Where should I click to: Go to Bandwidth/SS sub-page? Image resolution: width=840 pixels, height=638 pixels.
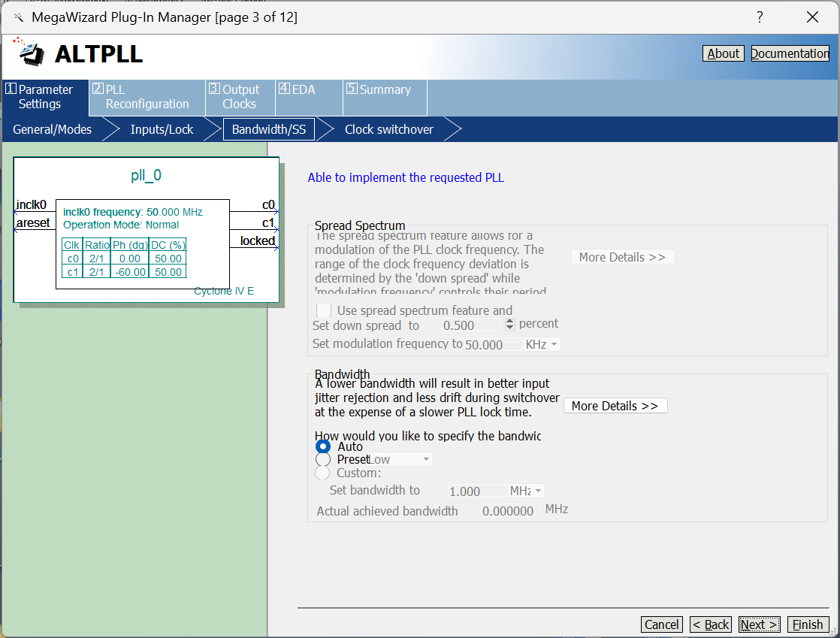click(269, 130)
